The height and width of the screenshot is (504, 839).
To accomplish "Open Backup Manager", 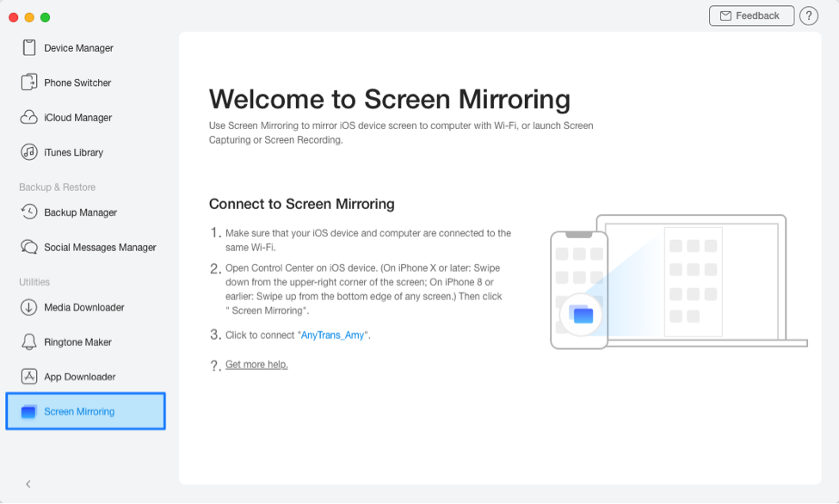I will (75, 212).
